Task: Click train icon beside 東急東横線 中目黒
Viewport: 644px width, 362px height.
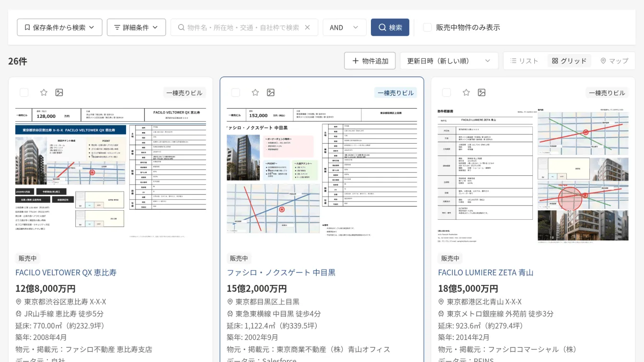Action: [x=230, y=314]
